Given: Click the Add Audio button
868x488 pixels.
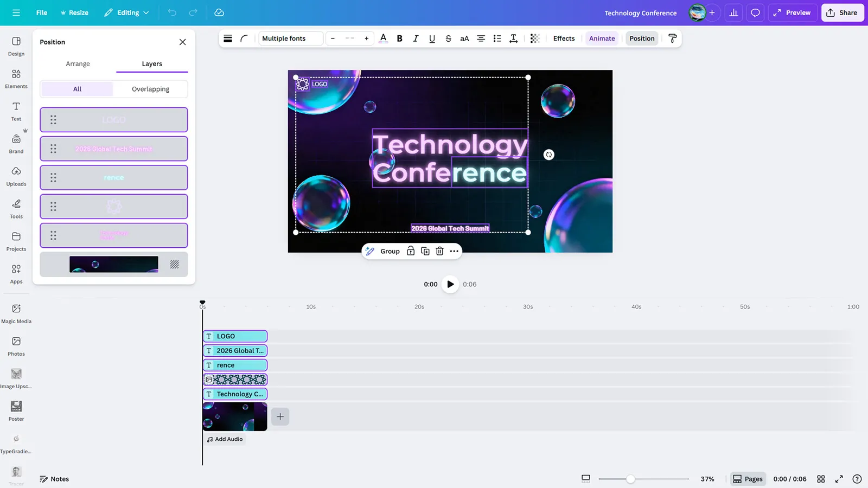Looking at the screenshot, I should (225, 439).
